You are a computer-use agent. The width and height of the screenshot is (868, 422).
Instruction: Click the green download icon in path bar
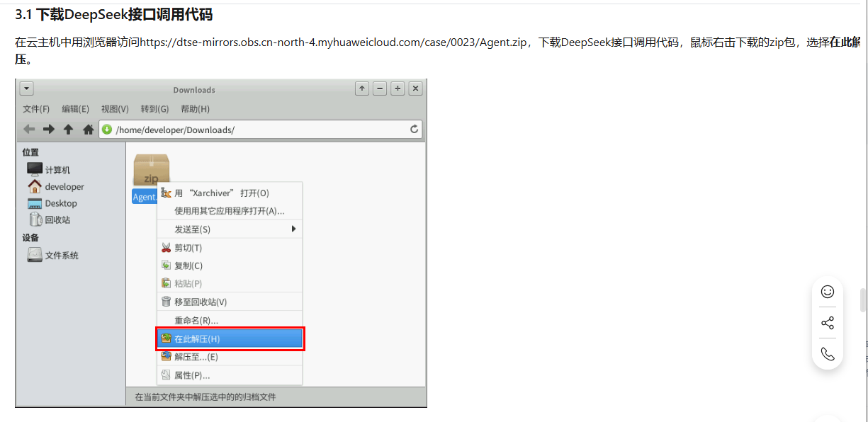[x=107, y=130]
